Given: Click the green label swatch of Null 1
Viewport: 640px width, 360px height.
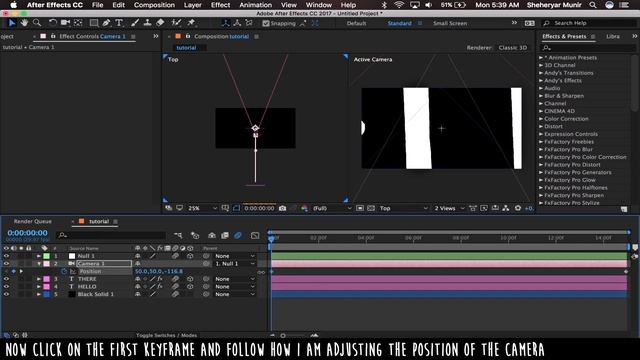Looking at the screenshot, I should point(47,256).
